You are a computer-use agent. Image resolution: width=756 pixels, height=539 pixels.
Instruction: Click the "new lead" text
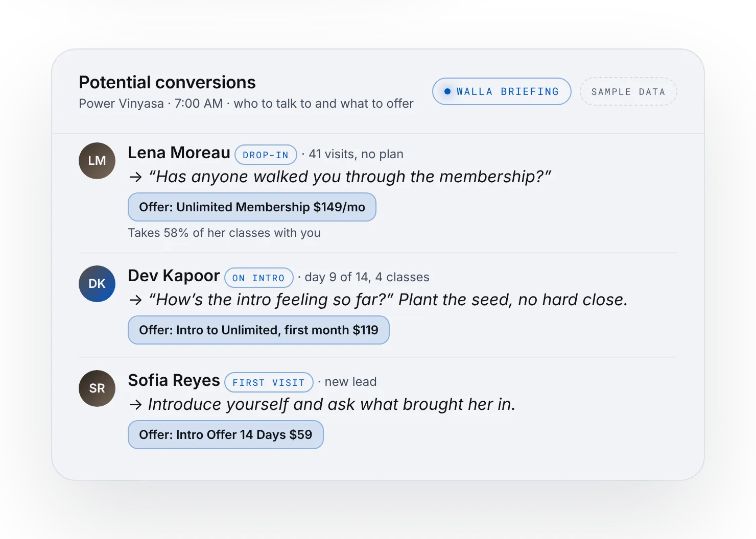click(x=350, y=382)
